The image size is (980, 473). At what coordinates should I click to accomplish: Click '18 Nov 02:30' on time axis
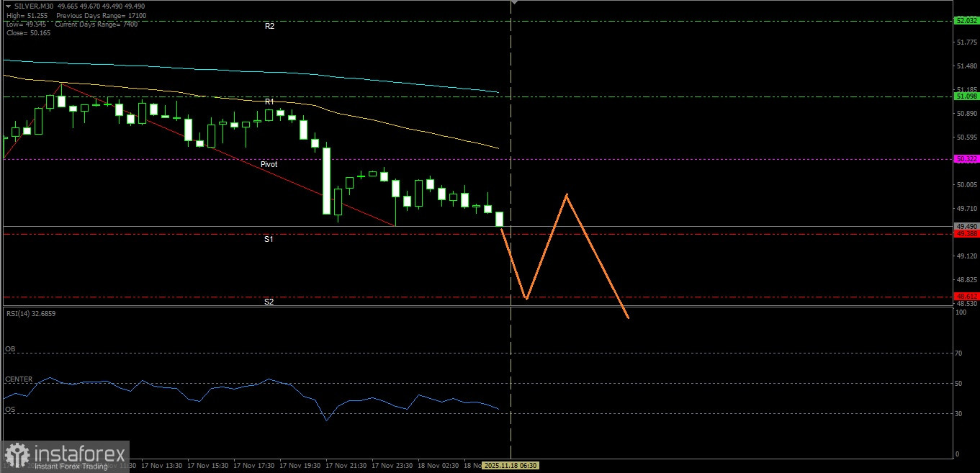439,466
